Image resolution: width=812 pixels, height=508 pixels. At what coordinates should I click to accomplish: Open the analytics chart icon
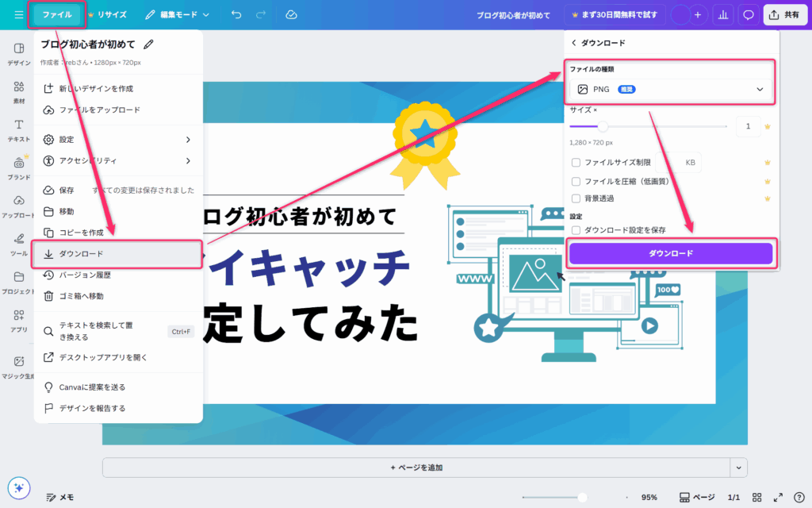coord(722,14)
